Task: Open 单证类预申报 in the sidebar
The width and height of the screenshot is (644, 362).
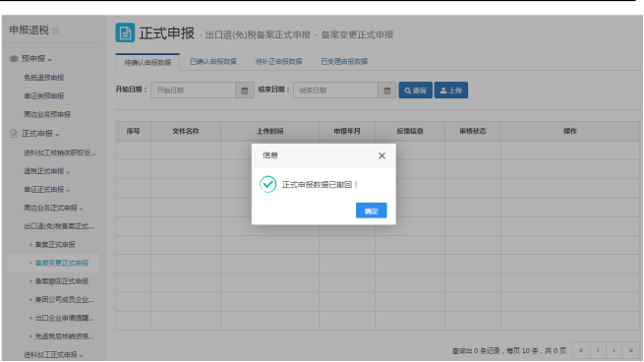Action: click(x=43, y=96)
